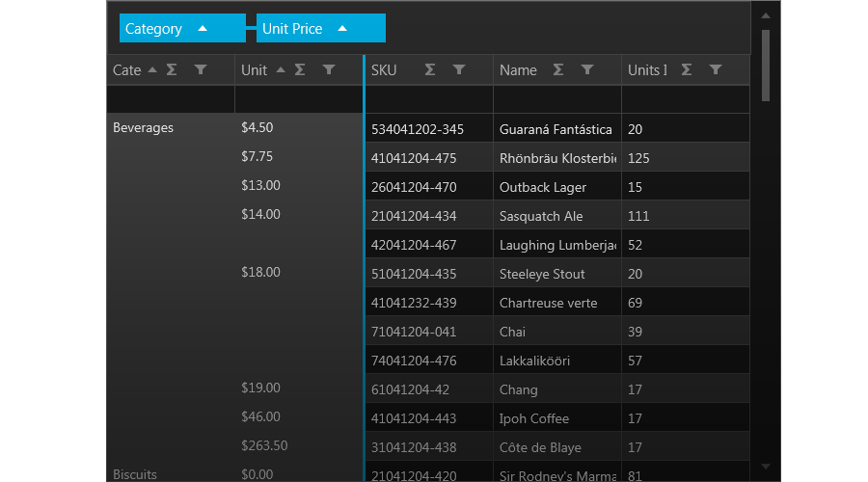Click vertical scrollbar up arrow
The height and width of the screenshot is (482, 868).
766,15
